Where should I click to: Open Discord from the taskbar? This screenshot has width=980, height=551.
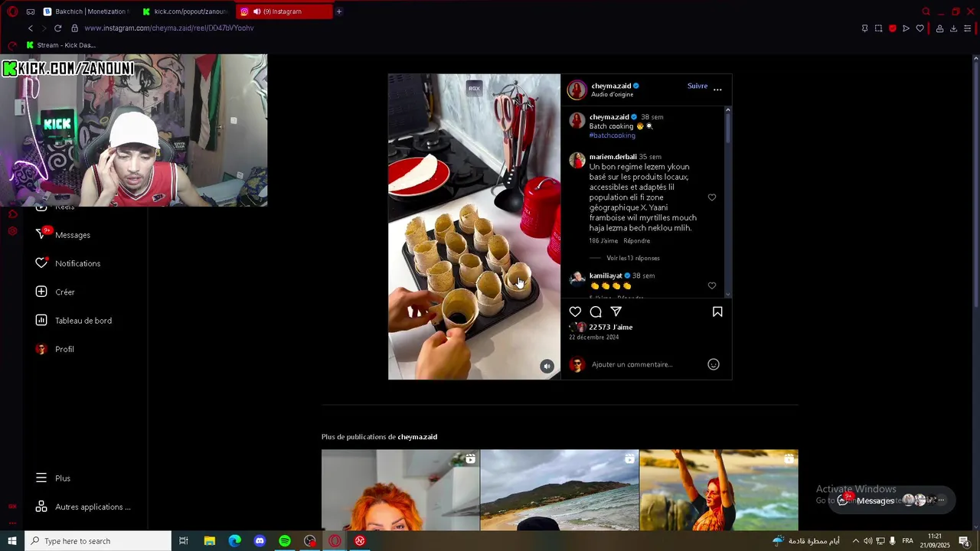(x=260, y=541)
